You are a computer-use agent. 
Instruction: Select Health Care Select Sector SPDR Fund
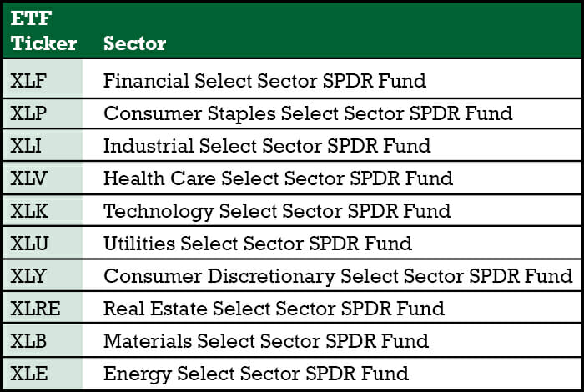pyautogui.click(x=278, y=178)
